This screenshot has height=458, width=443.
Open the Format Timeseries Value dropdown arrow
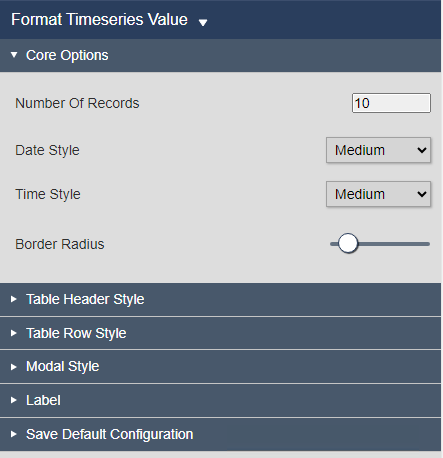(x=203, y=22)
